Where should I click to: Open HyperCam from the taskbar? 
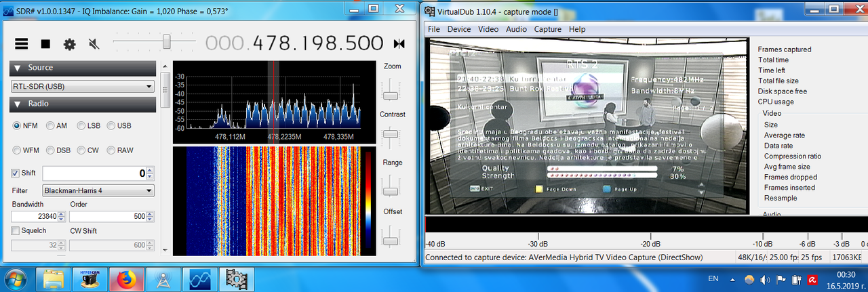[89, 279]
